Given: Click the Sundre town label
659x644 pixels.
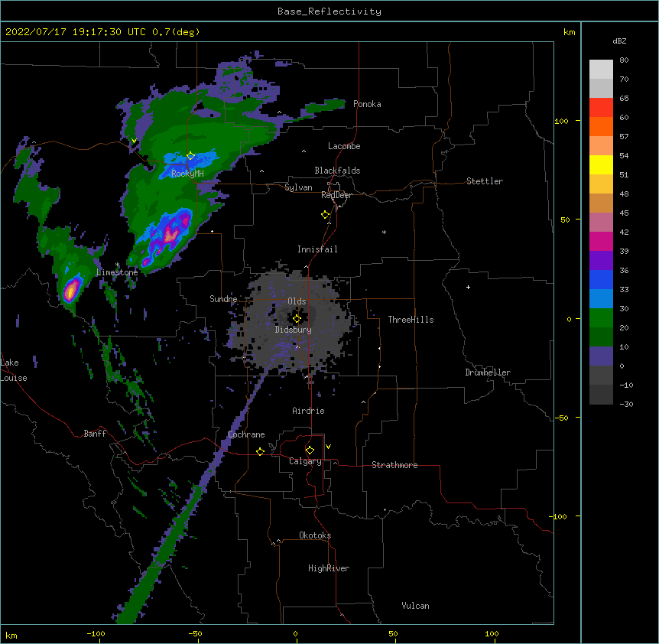Looking at the screenshot, I should click(x=223, y=299).
